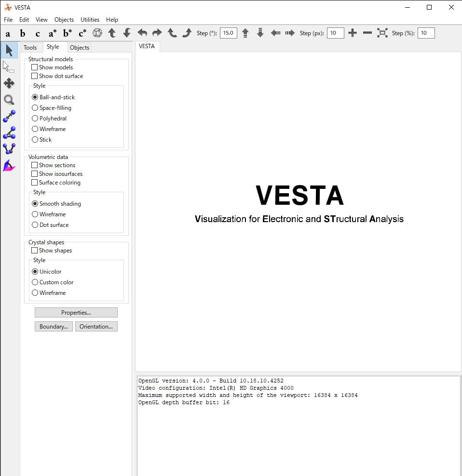Image resolution: width=462 pixels, height=476 pixels.
Task: View along the c axis
Action: [38, 33]
